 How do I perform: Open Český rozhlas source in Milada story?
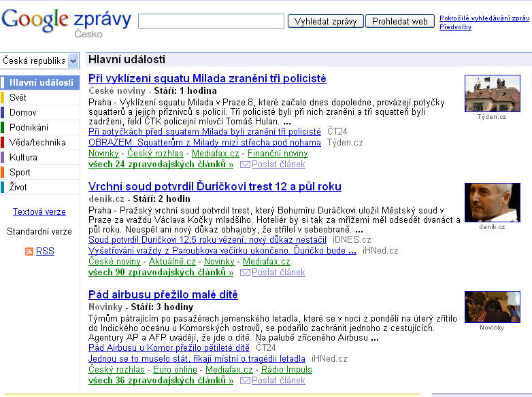[155, 153]
